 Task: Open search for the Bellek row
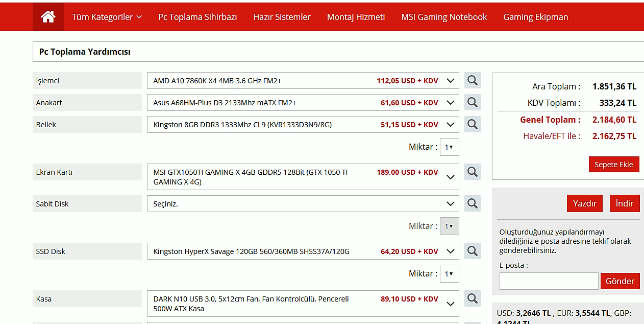point(473,124)
